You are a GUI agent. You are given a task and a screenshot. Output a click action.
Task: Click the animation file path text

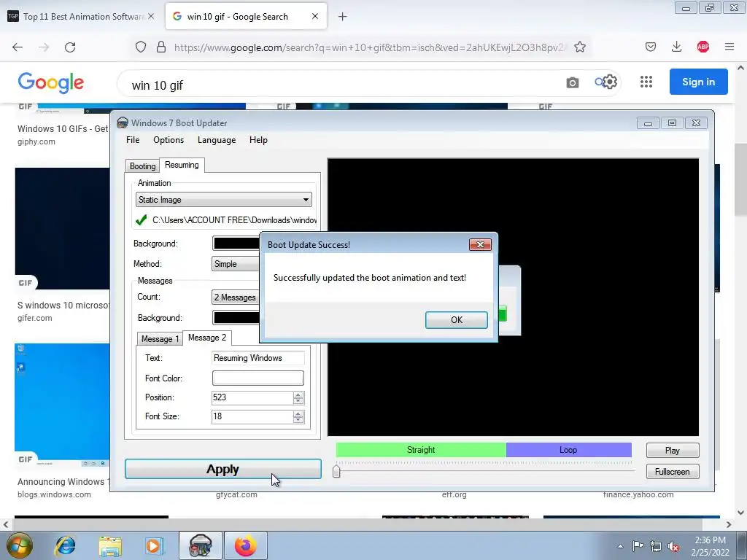coord(234,220)
